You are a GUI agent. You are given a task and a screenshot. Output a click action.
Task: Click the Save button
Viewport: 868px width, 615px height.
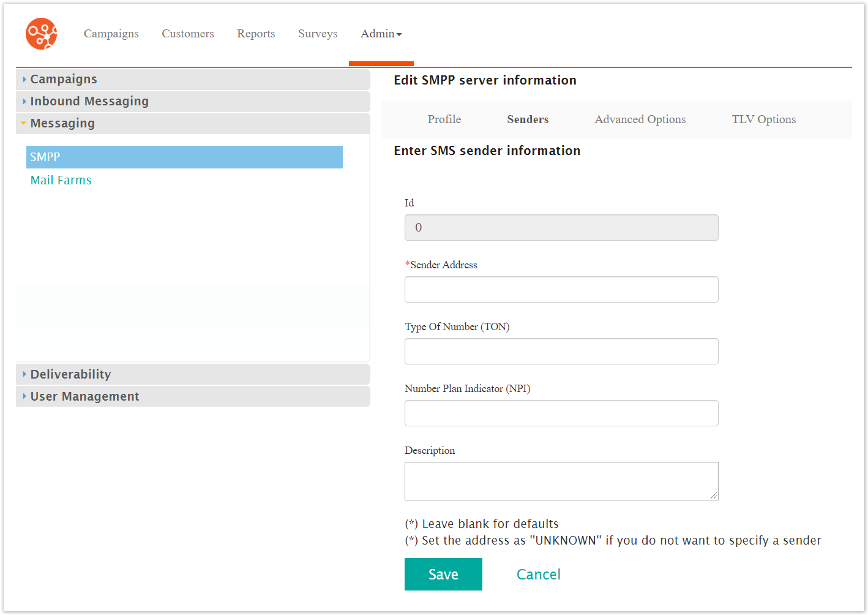click(443, 574)
